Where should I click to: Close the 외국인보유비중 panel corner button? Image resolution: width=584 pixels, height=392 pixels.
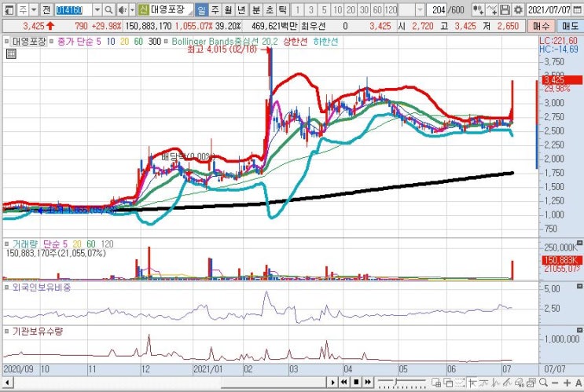pos(579,286)
